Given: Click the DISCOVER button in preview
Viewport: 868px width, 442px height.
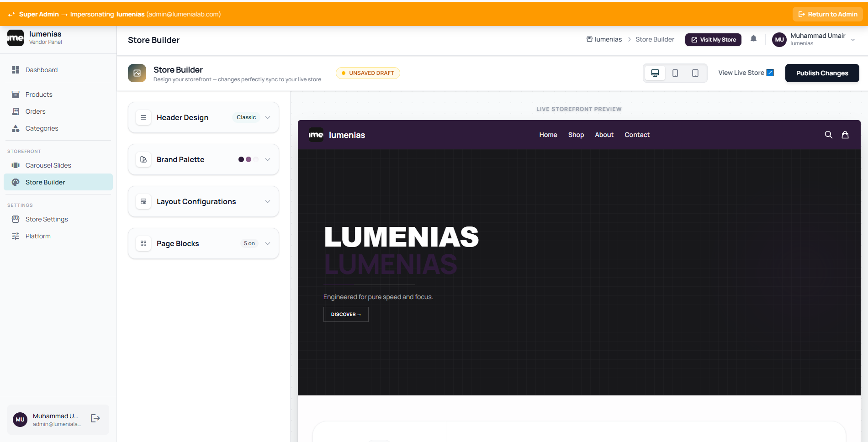Looking at the screenshot, I should pos(346,315).
